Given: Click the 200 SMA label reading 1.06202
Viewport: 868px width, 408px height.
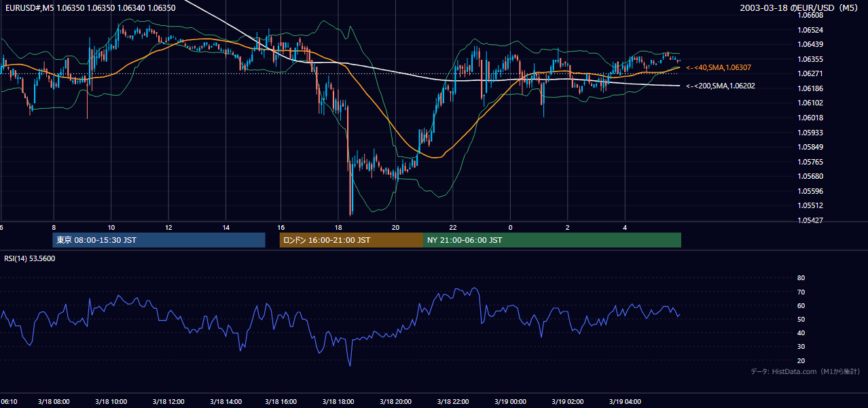Looking at the screenshot, I should point(721,86).
